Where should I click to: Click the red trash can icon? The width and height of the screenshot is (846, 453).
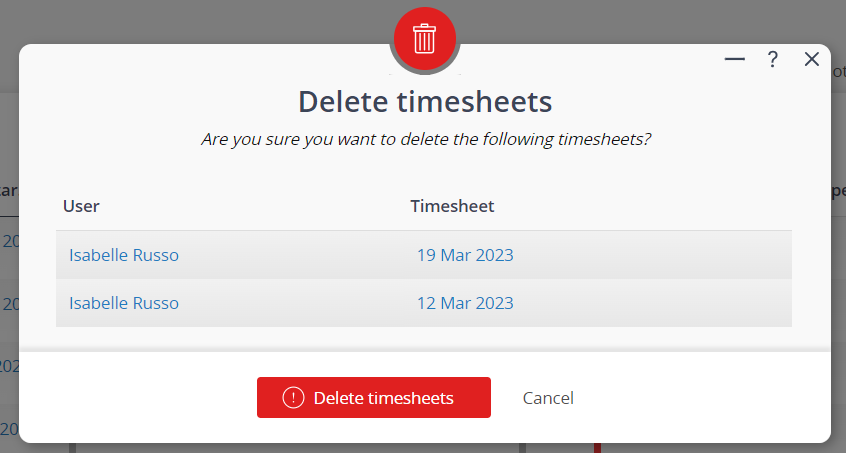coord(425,38)
